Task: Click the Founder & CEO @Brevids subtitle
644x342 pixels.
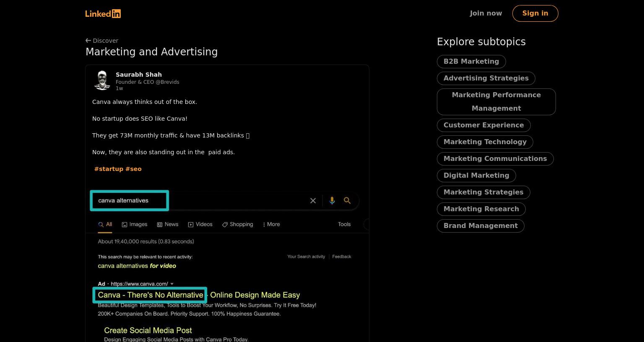Action: [x=148, y=82]
